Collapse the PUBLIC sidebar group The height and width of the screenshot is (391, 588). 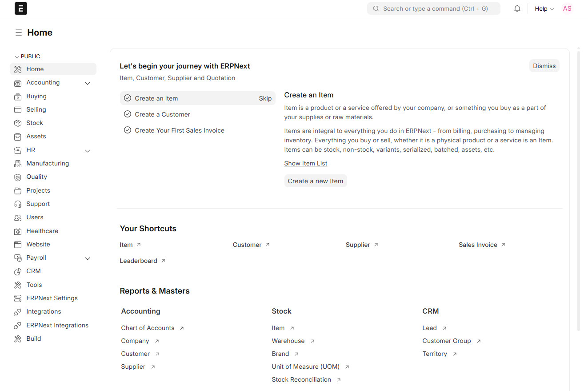pyautogui.click(x=27, y=56)
